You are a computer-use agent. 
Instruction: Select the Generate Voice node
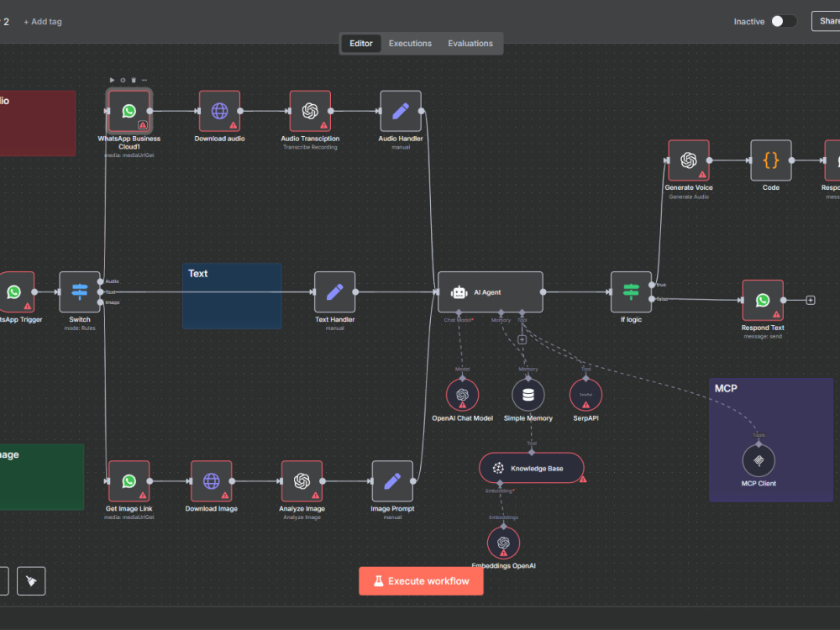click(689, 160)
